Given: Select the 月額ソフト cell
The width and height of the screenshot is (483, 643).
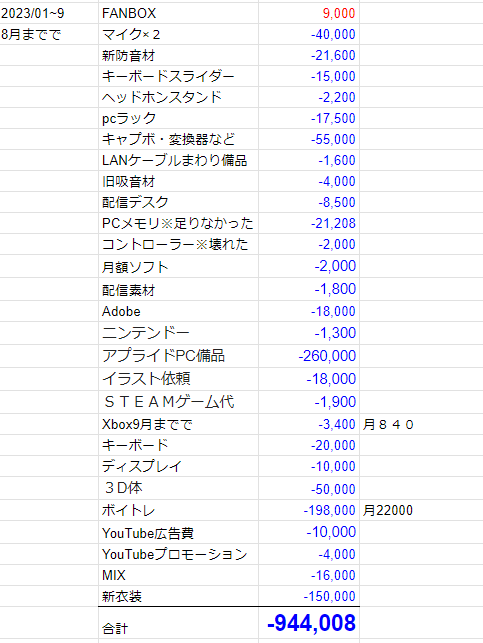Looking at the screenshot, I should point(178,266).
